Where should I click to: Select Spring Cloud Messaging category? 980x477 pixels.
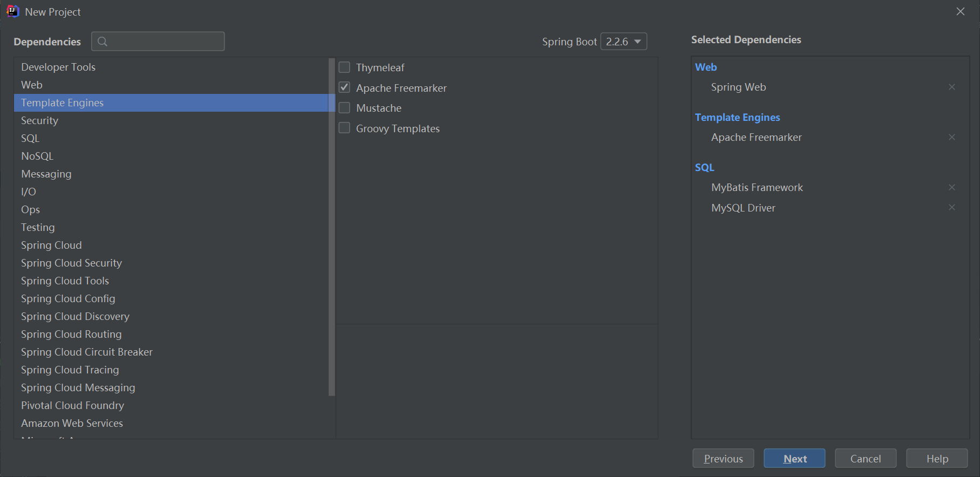(x=171, y=387)
